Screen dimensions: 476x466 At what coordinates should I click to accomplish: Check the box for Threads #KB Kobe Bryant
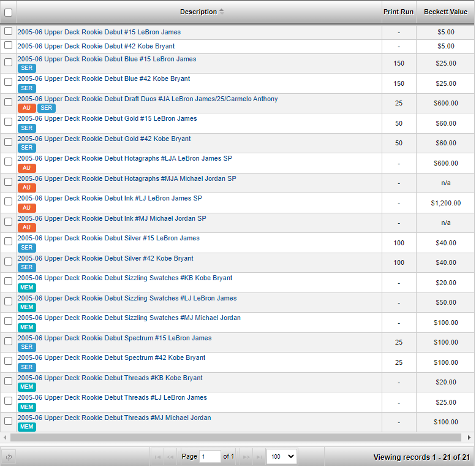[x=8, y=381]
